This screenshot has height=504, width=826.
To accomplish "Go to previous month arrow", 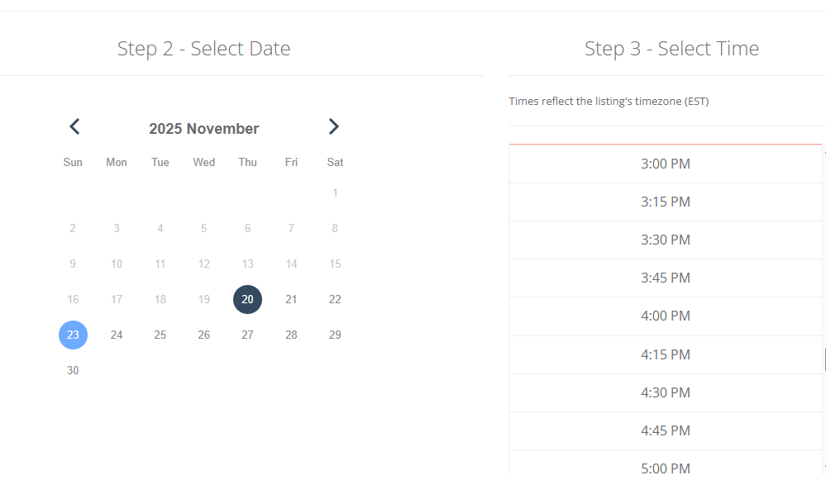I will click(x=74, y=126).
